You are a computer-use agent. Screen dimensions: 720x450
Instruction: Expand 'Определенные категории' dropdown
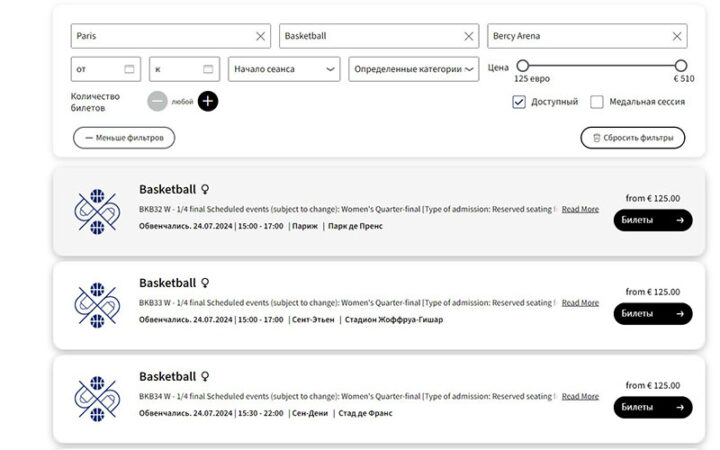click(413, 69)
